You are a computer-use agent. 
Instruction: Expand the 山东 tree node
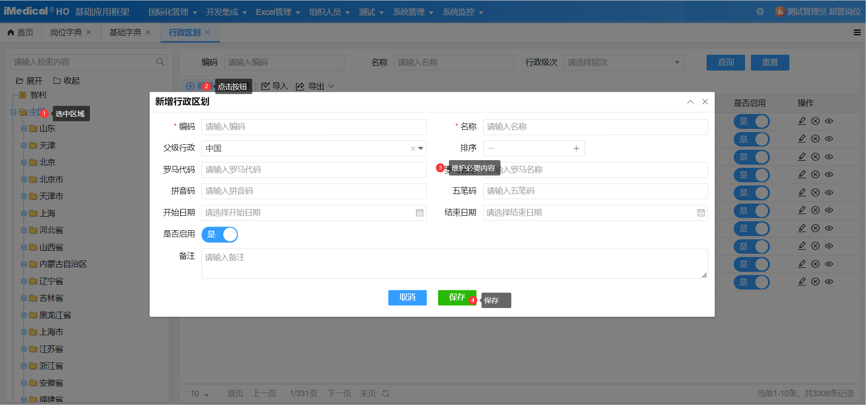[x=24, y=128]
